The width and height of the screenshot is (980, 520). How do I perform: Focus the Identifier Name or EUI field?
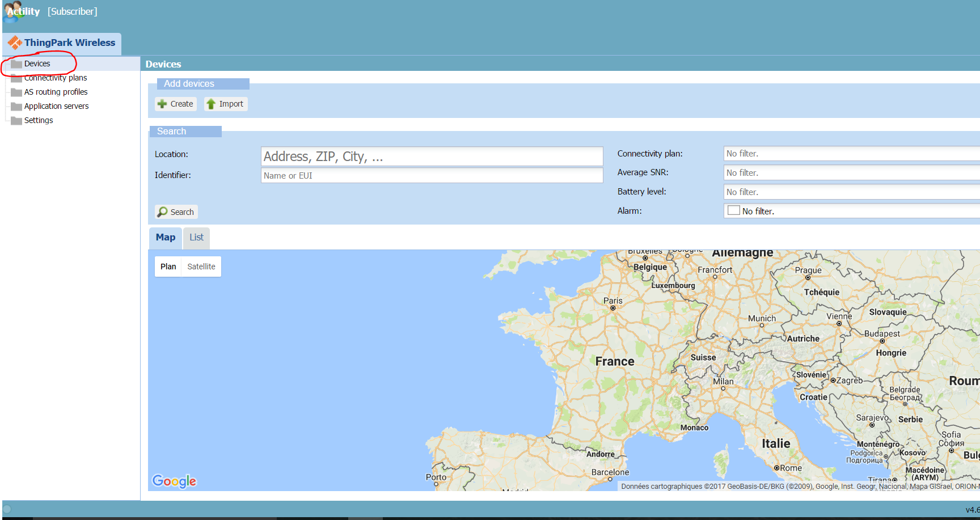[x=432, y=176]
